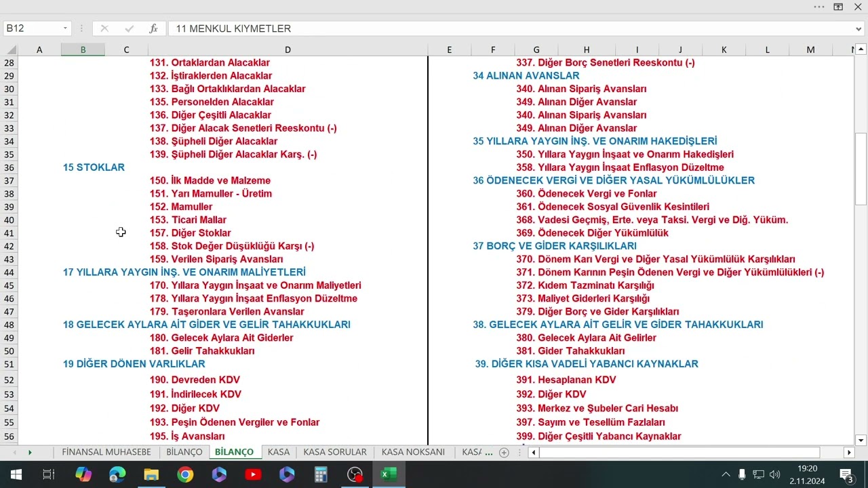Click the microphone icon in system tray
Viewport: 868px width, 488px height.
(742, 474)
